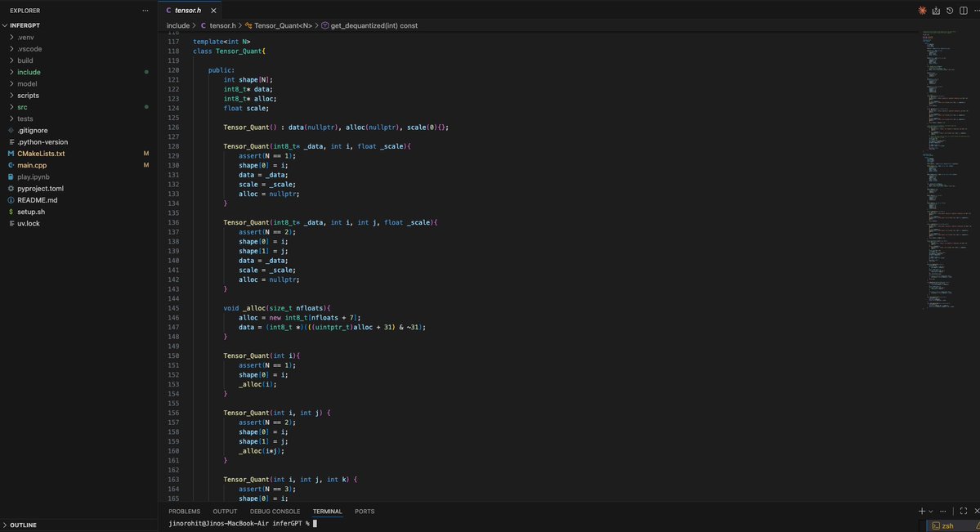The height and width of the screenshot is (532, 980).
Task: Click the include breadcrumb segment
Action: coord(177,25)
